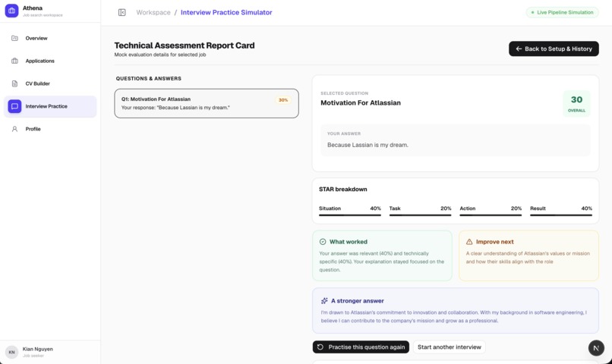The image size is (612, 364).
Task: Click the Result 40% progress bar
Action: point(561,215)
